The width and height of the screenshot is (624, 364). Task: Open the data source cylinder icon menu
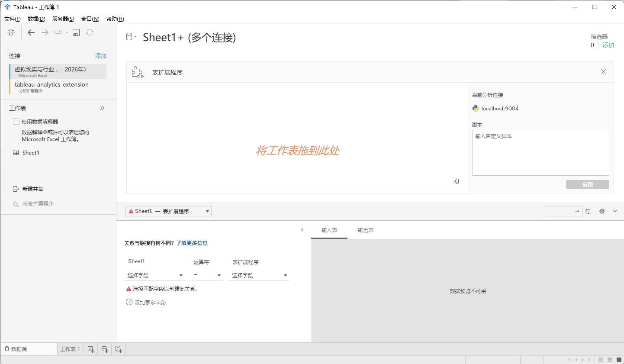point(131,37)
